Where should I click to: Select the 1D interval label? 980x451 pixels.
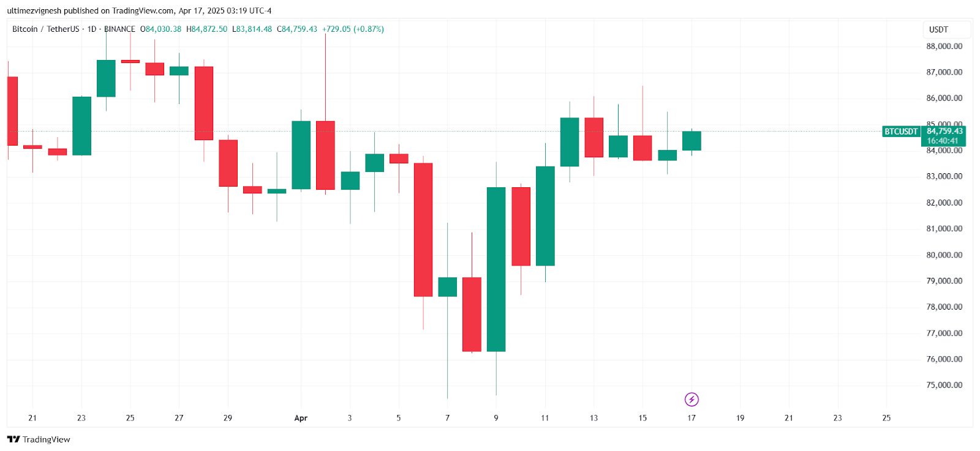(92, 29)
